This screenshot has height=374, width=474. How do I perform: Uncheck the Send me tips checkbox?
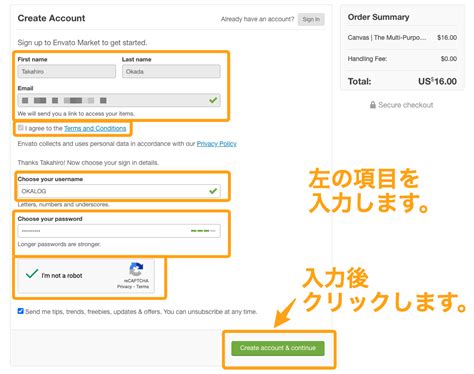click(20, 311)
